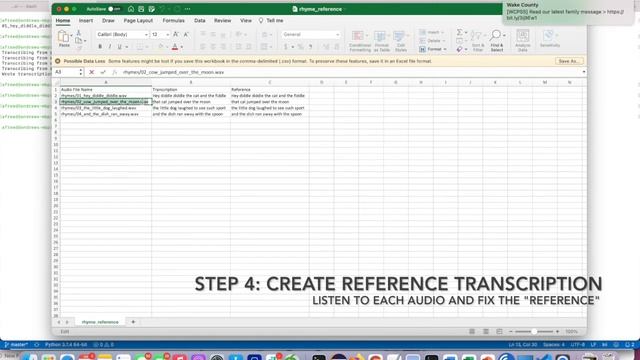Viewport: 640px width, 360px height.
Task: Open the General number format dropdown
Action: [337, 35]
